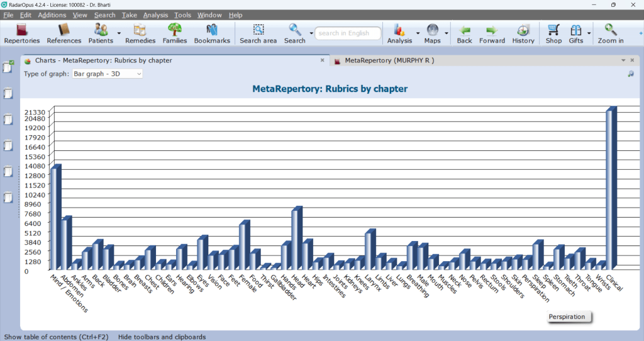This screenshot has width=644, height=341.
Task: Expand the Analysis dropdown arrow
Action: click(x=418, y=33)
